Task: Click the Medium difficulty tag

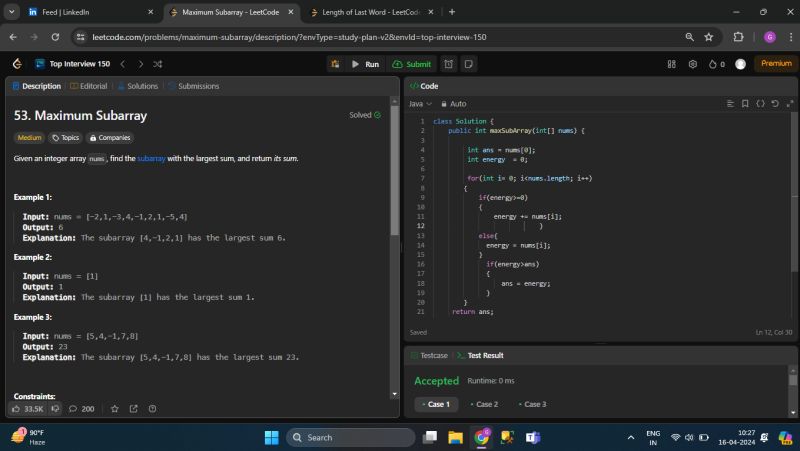Action: tap(29, 137)
